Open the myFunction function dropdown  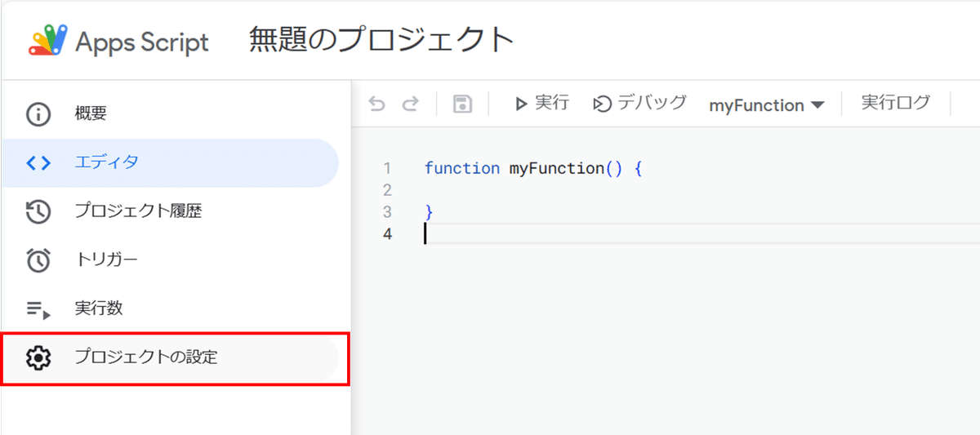click(x=766, y=105)
